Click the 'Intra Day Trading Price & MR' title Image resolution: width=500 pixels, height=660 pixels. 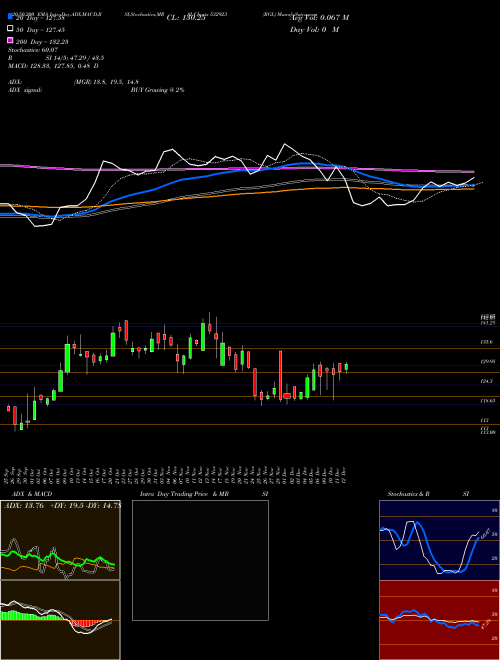184,494
